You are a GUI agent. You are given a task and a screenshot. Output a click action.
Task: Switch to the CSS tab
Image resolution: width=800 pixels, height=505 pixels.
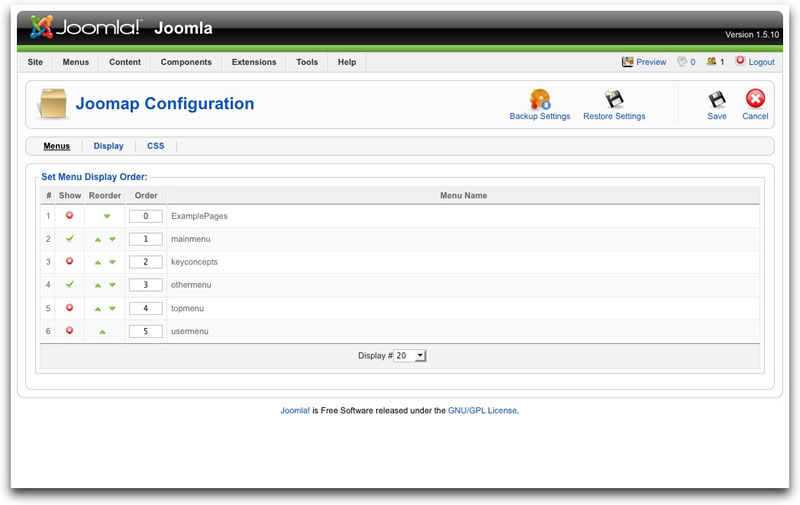[x=156, y=146]
